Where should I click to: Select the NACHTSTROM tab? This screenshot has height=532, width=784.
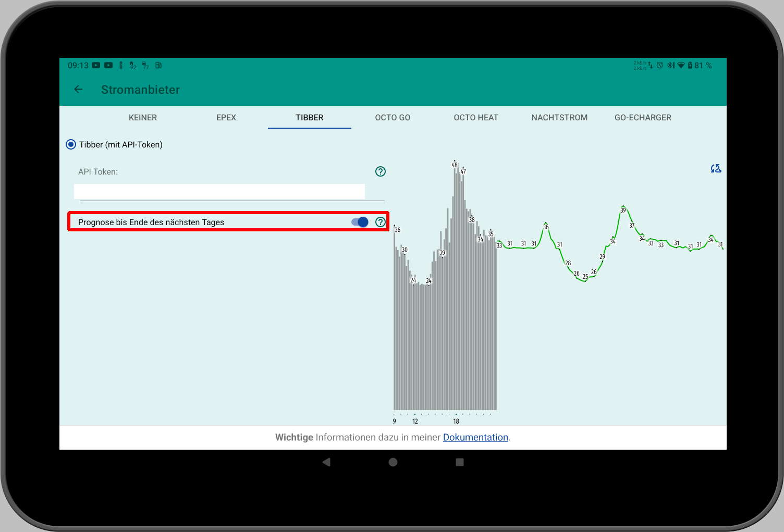pyautogui.click(x=559, y=118)
